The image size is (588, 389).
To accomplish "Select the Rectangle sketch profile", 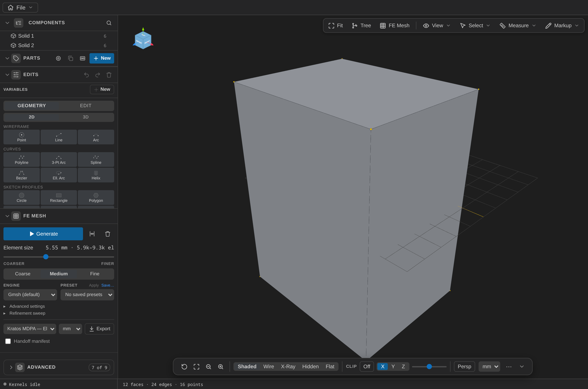I will [59, 198].
